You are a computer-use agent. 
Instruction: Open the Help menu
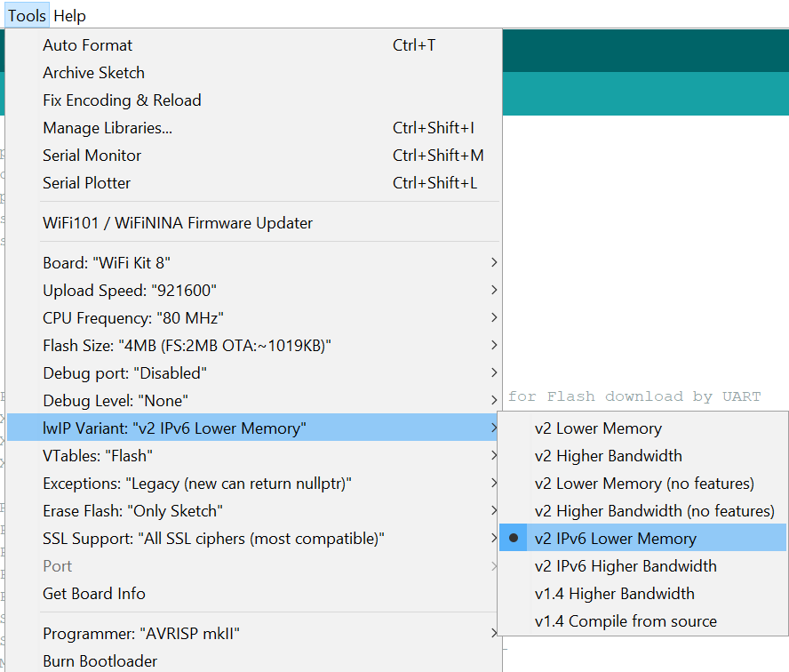click(x=69, y=16)
